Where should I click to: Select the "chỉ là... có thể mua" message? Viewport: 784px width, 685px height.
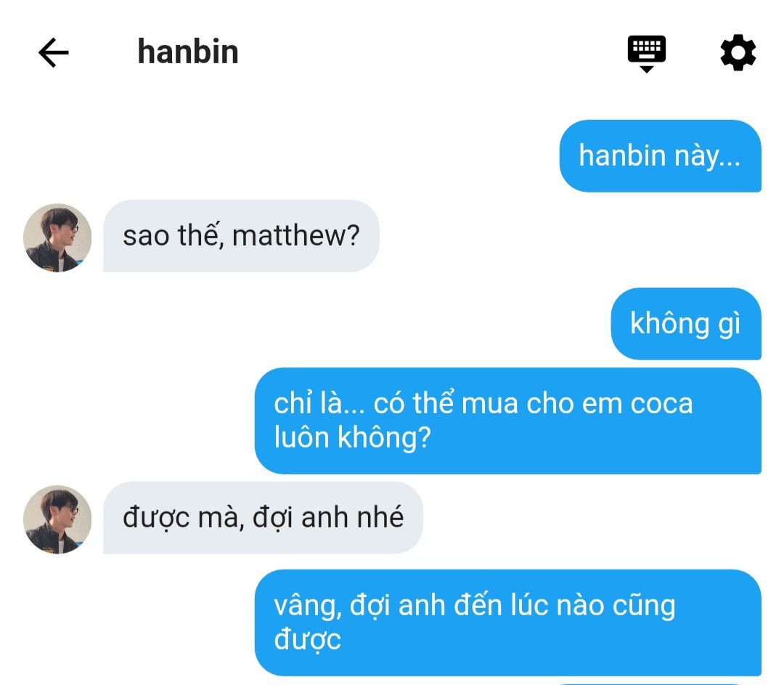coord(508,421)
